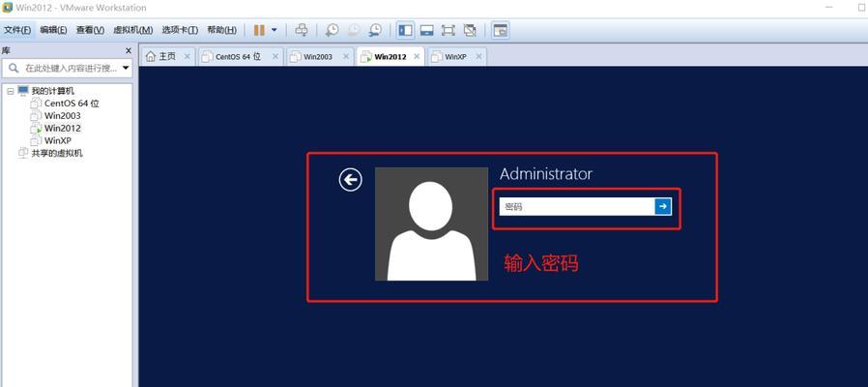Image resolution: width=868 pixels, height=387 pixels.
Task: Toggle the library sidebar view icon
Action: (x=406, y=30)
